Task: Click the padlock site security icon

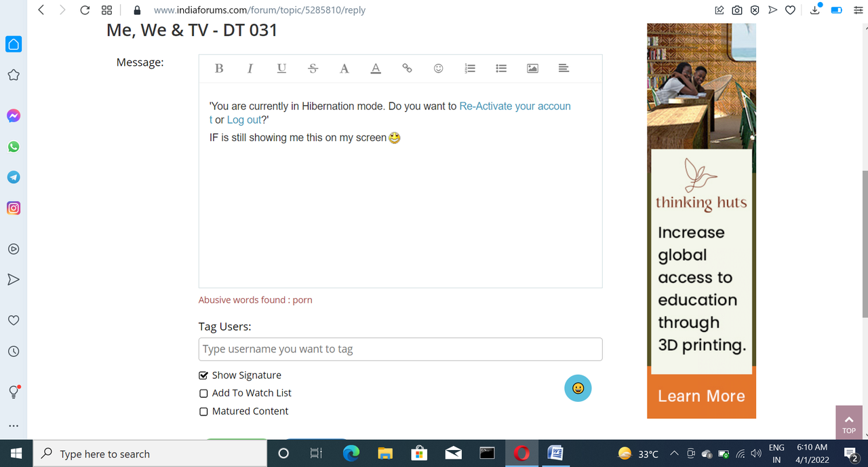Action: (x=138, y=10)
